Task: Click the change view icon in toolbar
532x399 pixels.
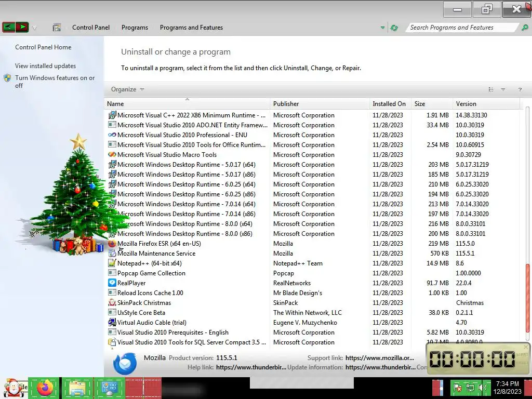Action: [490, 89]
